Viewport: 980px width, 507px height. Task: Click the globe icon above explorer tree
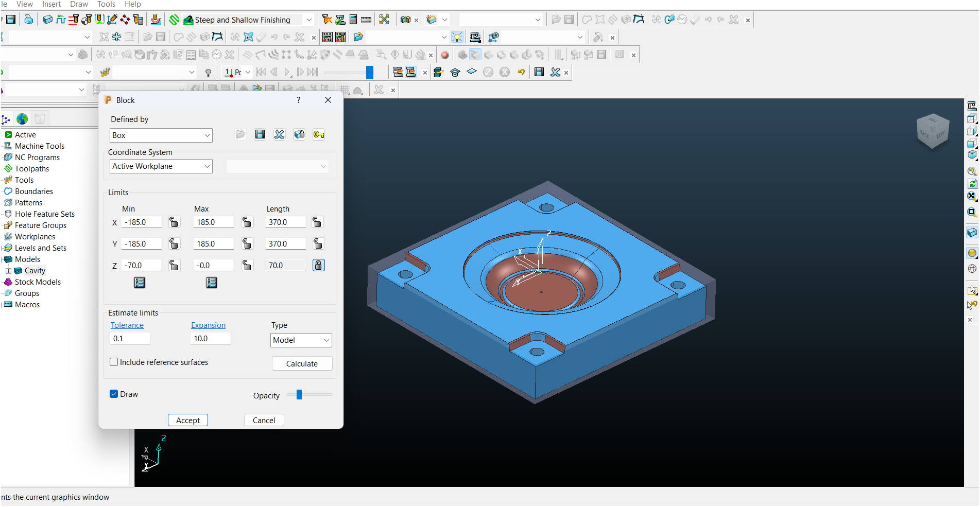click(x=22, y=119)
